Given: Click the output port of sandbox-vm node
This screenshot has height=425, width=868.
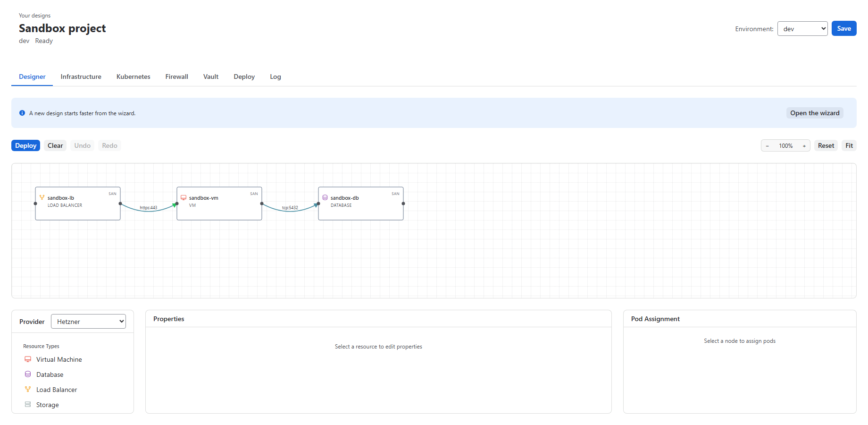Looking at the screenshot, I should (262, 204).
